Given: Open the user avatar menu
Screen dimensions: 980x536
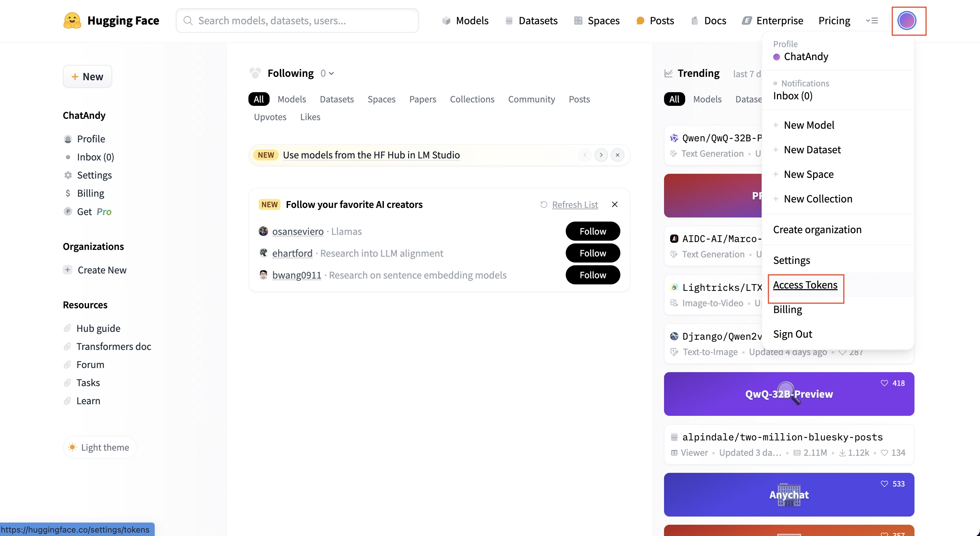Looking at the screenshot, I should coord(907,20).
